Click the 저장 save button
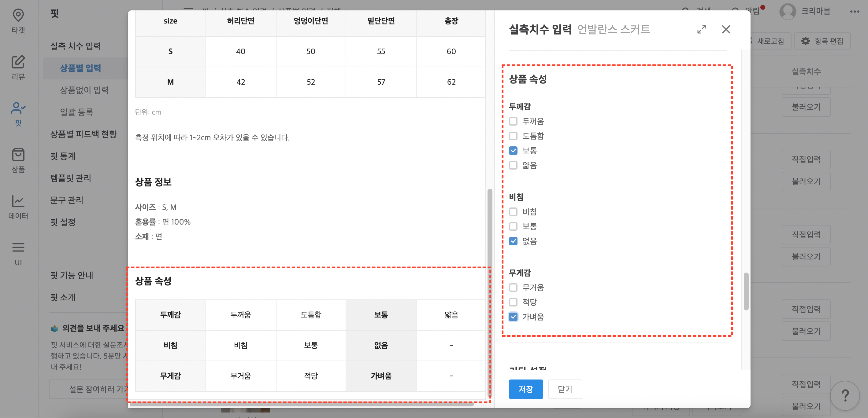Image resolution: width=868 pixels, height=418 pixels. point(526,389)
